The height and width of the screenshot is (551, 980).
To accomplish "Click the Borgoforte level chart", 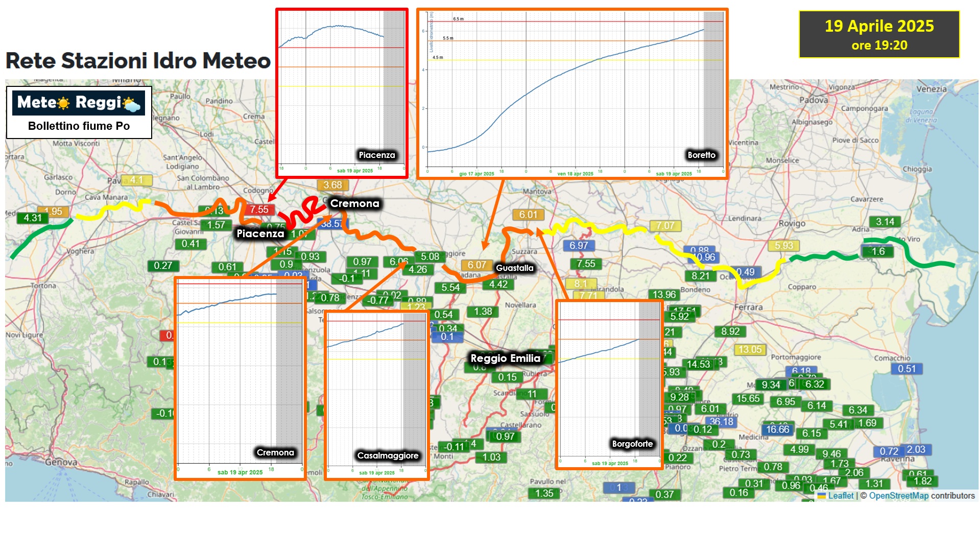I will click(x=609, y=384).
